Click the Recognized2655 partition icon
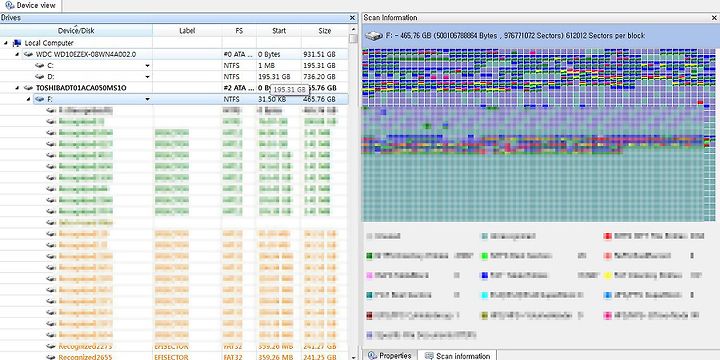Image resolution: width=720 pixels, height=360 pixels. [x=51, y=357]
